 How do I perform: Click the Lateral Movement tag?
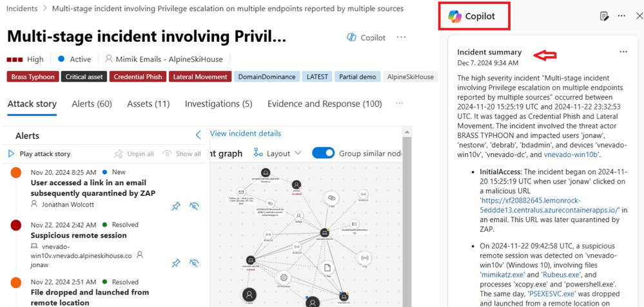tap(200, 77)
